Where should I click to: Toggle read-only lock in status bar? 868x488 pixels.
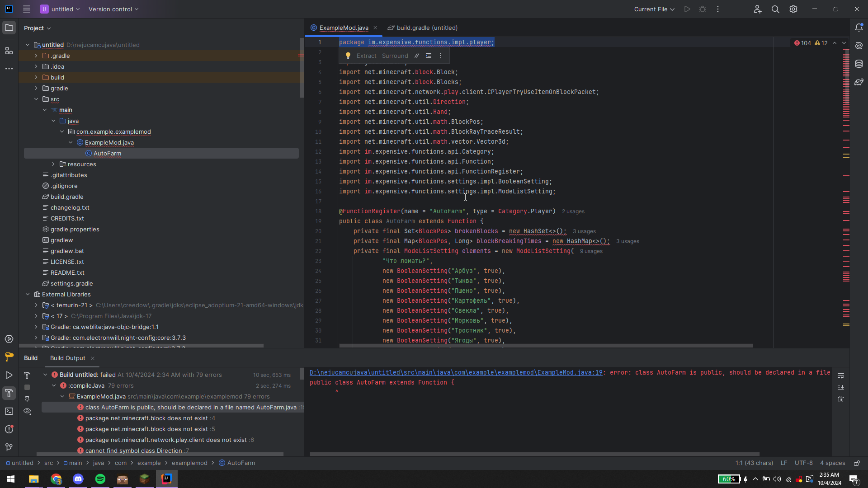click(857, 463)
